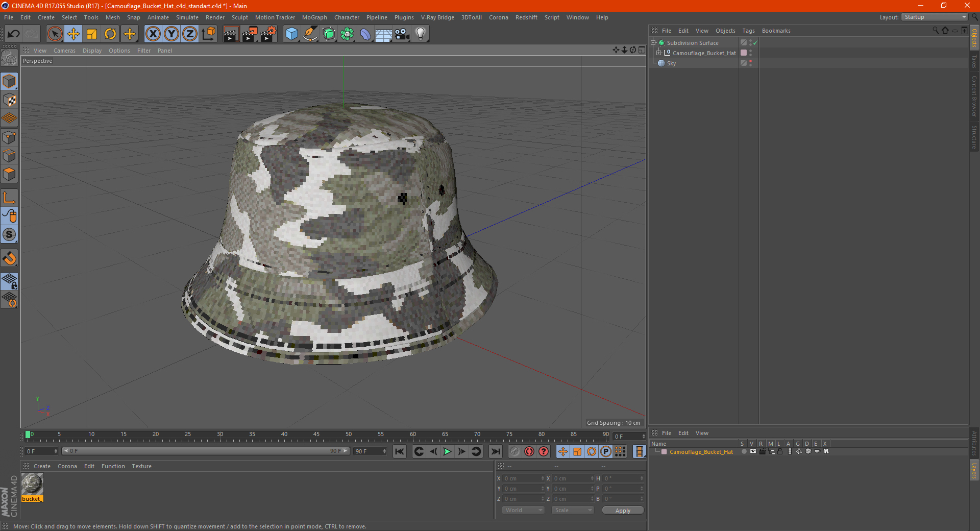Open the Deformer objects icon
The image size is (980, 531).
coord(365,34)
